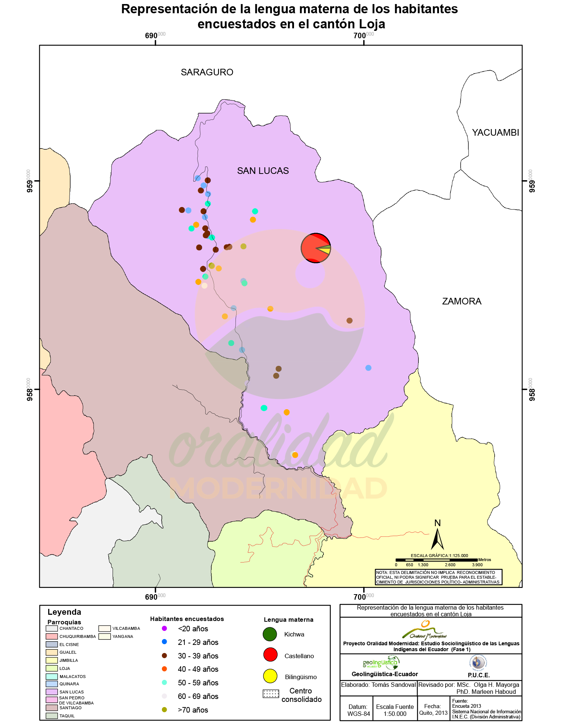
Task: Click the graphic scale bar in meters
Action: 436,560
